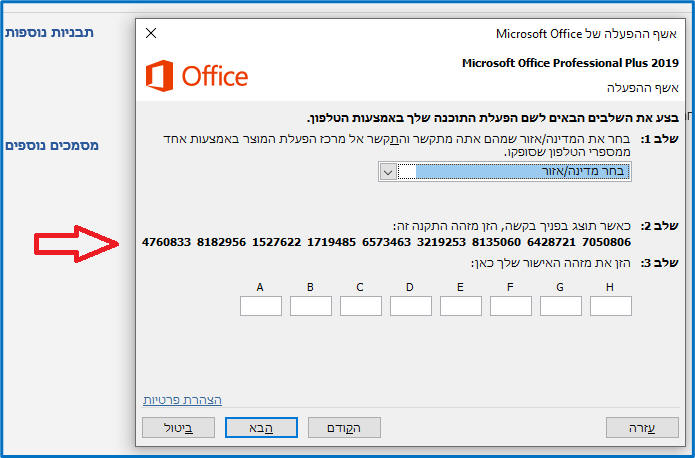Screen dimensions: 695x458
Task: Select confirmation ID field B
Action: pos(311,306)
